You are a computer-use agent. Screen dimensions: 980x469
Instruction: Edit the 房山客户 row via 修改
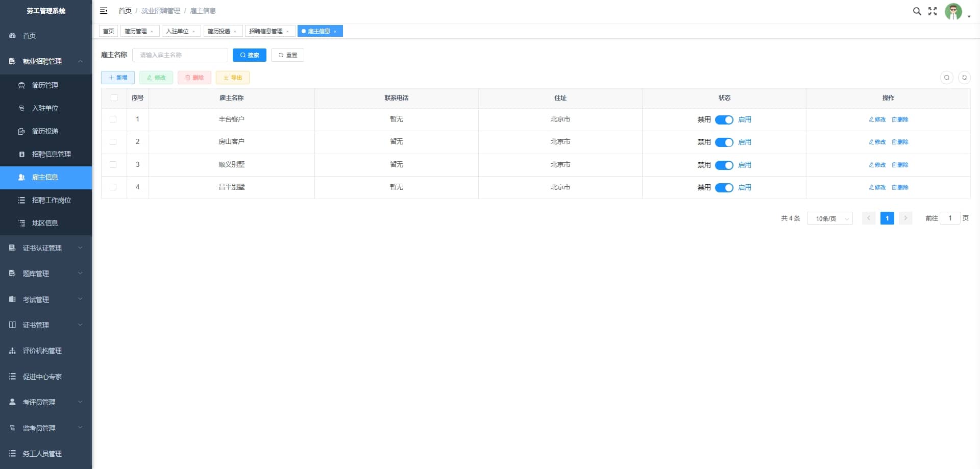[x=877, y=142]
